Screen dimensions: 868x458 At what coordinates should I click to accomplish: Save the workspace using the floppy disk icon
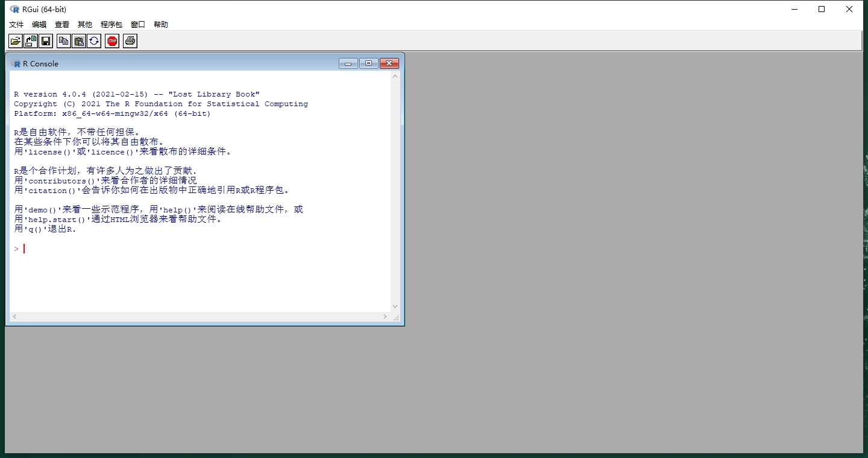click(45, 40)
